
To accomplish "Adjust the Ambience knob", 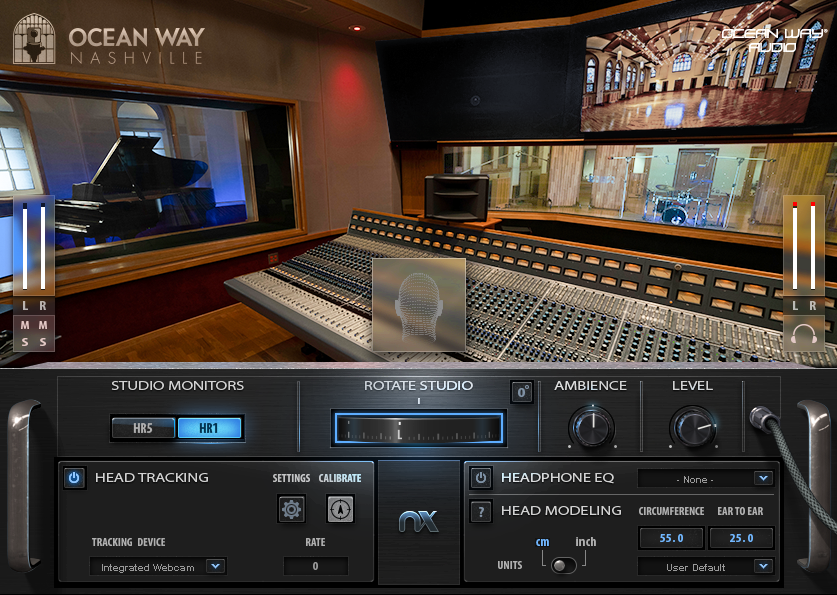I will 591,427.
